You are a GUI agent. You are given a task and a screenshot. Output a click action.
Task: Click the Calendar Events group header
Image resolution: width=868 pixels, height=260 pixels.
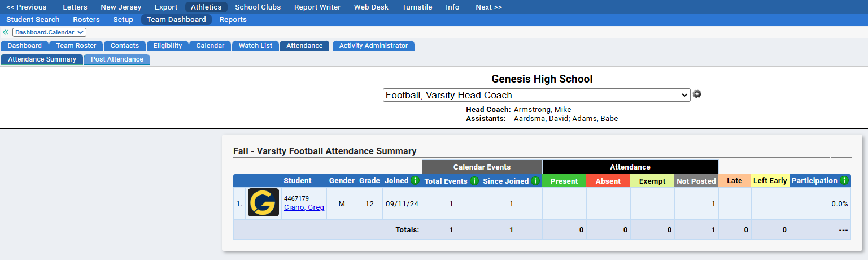(482, 167)
